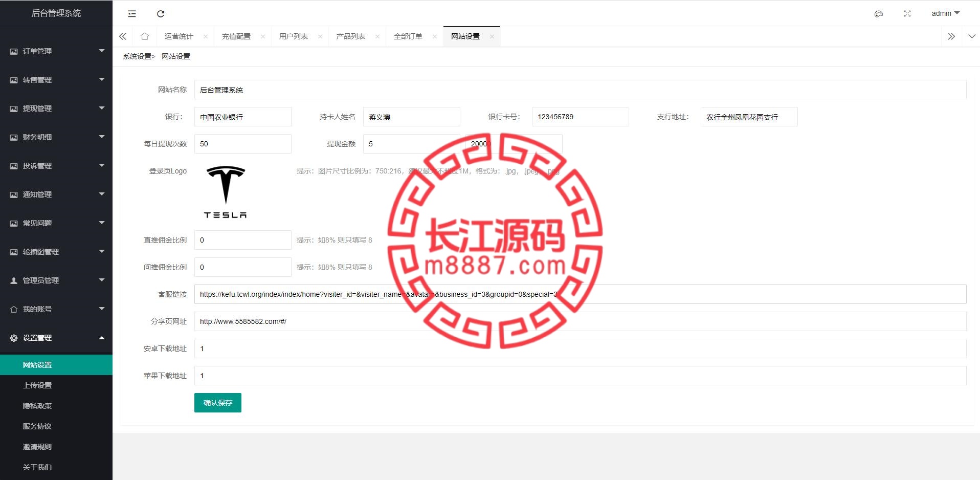Focus the 支行地址 input field
This screenshot has width=980, height=480.
point(749,117)
